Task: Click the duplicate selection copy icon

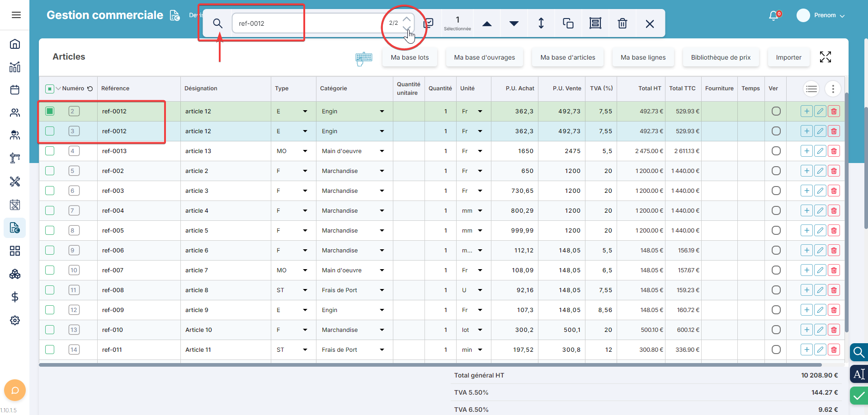Action: pyautogui.click(x=568, y=23)
